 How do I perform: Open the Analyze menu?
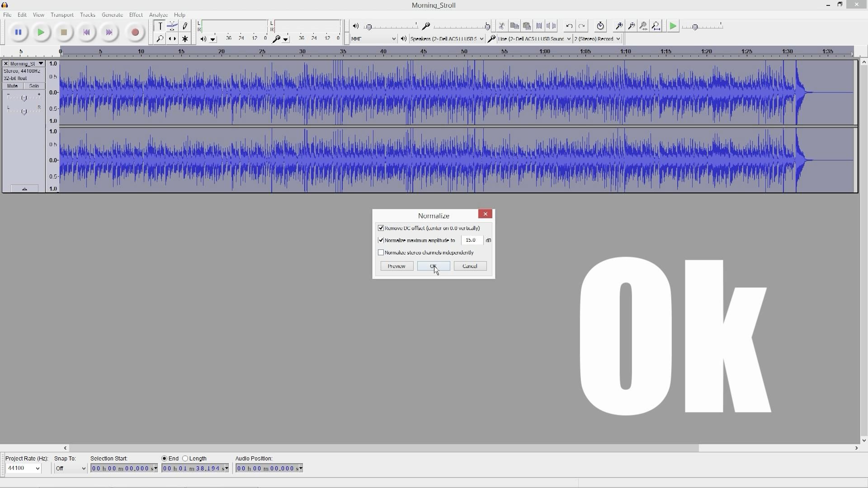pos(158,14)
